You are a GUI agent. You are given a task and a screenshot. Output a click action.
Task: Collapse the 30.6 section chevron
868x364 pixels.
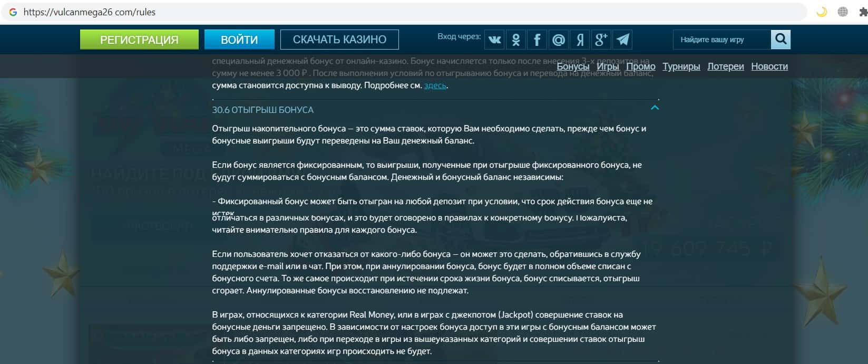coord(655,108)
